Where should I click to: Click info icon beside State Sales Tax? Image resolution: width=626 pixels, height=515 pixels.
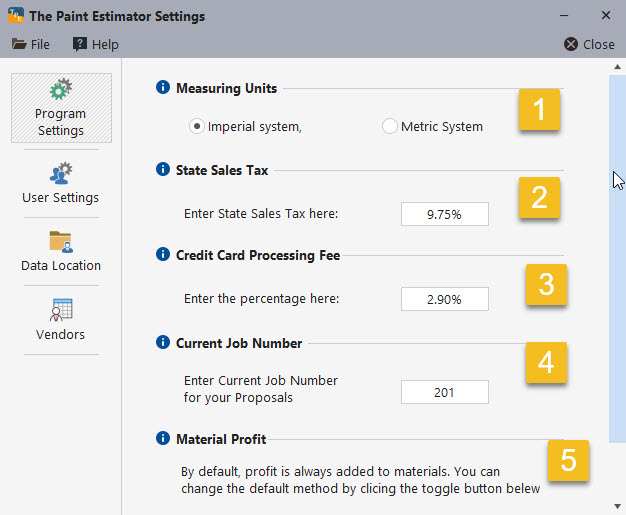click(x=163, y=170)
